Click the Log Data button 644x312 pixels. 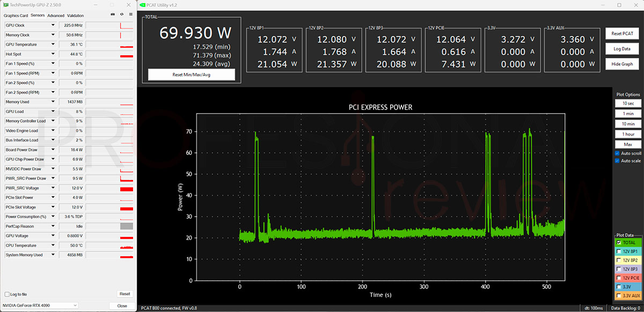pyautogui.click(x=622, y=49)
